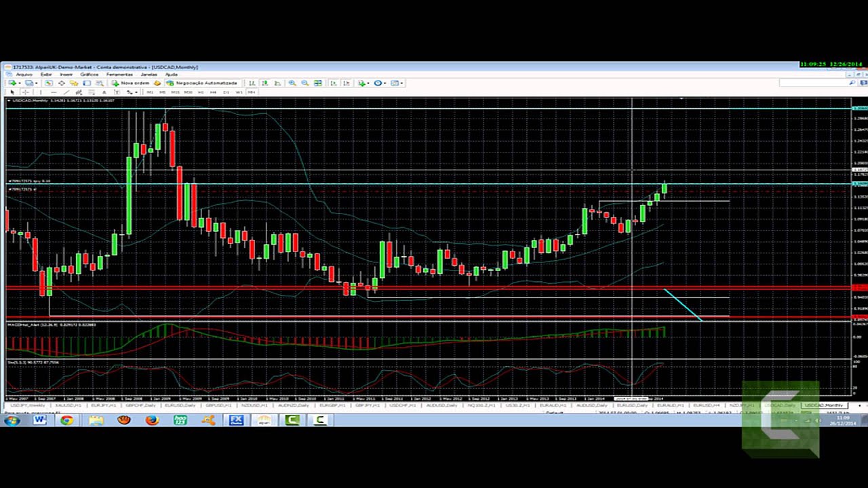The height and width of the screenshot is (488, 868).
Task: Switch to AUDNZD,Daily chart tab
Action: (x=293, y=405)
